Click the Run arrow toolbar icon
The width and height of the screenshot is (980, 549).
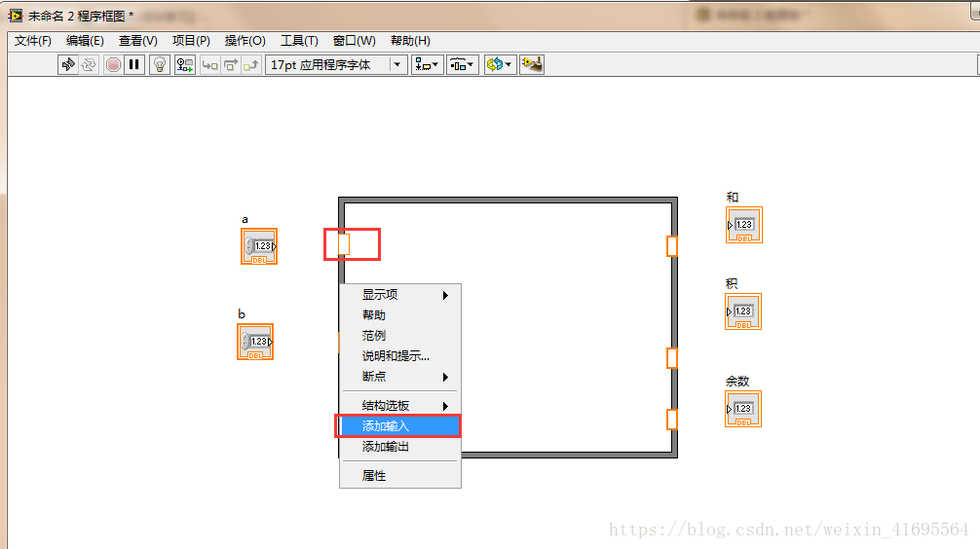pyautogui.click(x=68, y=64)
